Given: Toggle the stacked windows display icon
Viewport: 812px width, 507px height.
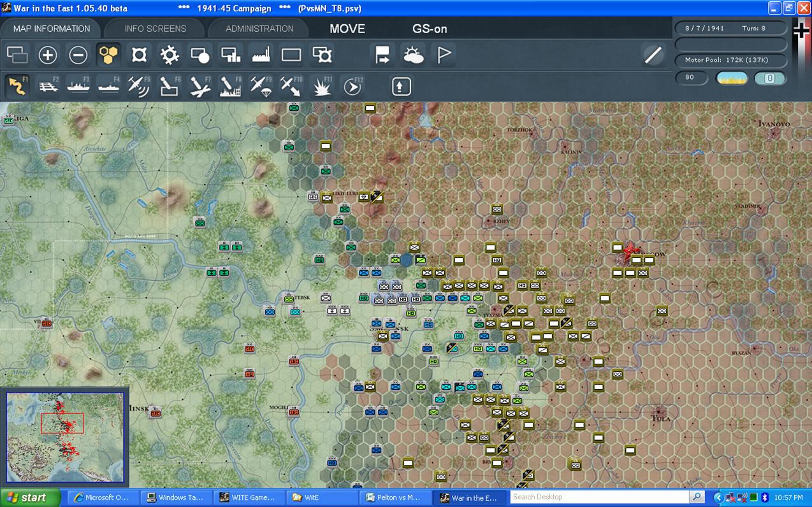Looking at the screenshot, I should (x=17, y=55).
